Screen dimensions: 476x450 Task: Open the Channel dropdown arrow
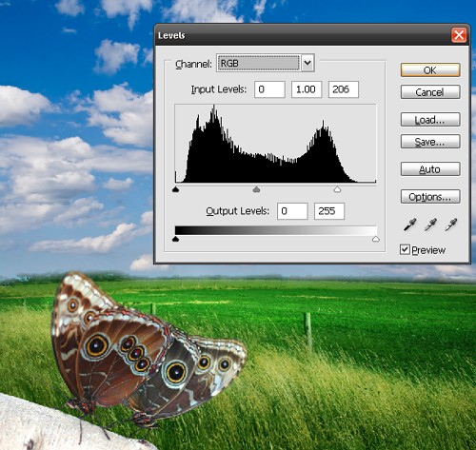(x=307, y=63)
